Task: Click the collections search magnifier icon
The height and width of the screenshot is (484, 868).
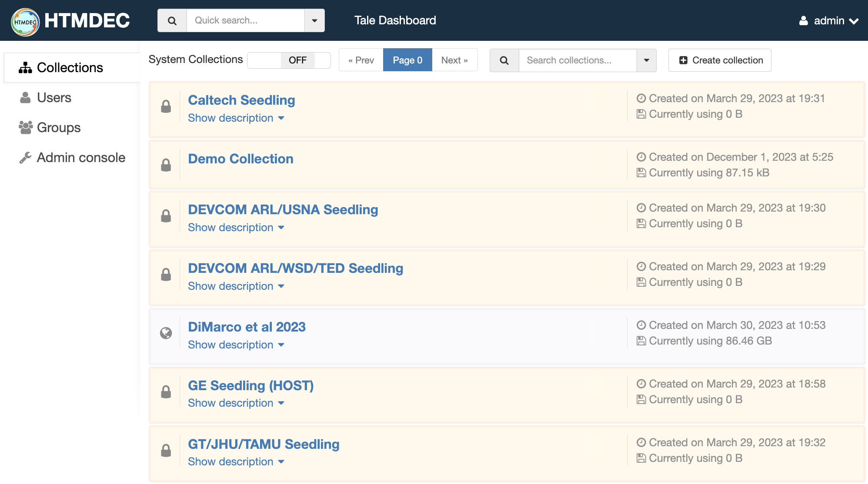Action: (504, 60)
